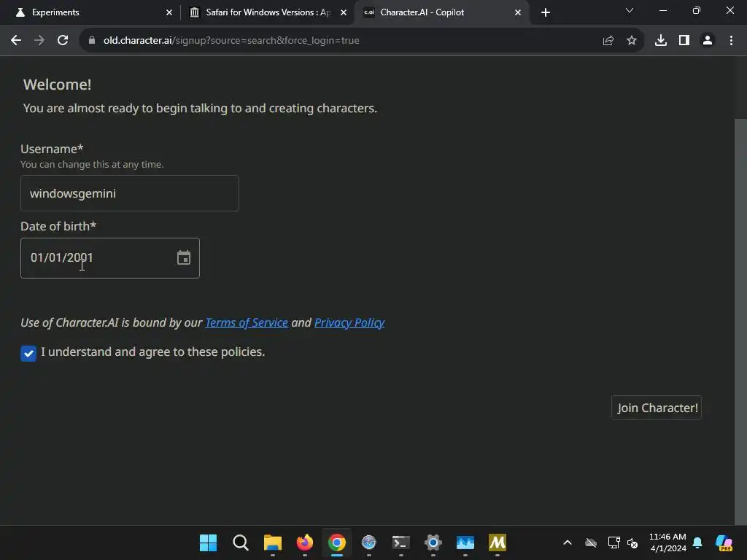Switch to Chrome in the taskbar
Viewport: 747px width, 560px height.
(x=337, y=542)
